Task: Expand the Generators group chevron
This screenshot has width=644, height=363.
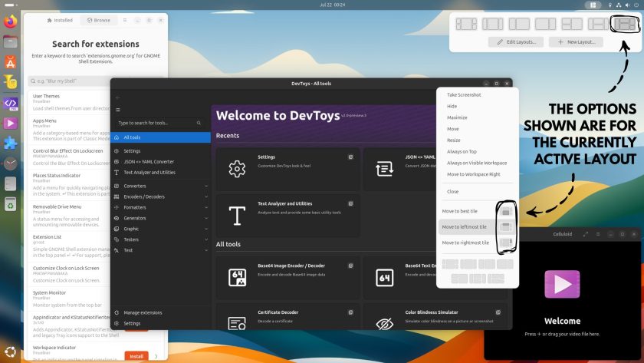Action: click(x=206, y=218)
